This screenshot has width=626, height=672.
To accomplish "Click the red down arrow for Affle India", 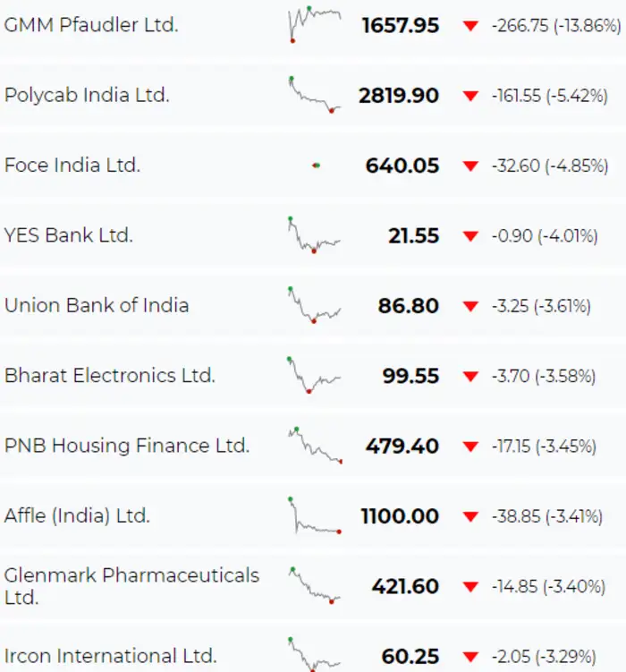I will tap(470, 516).
